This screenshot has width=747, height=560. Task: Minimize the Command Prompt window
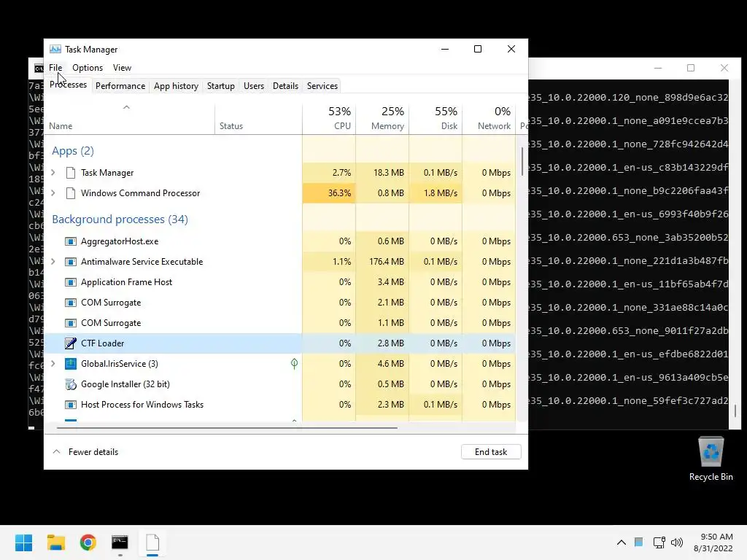(658, 68)
